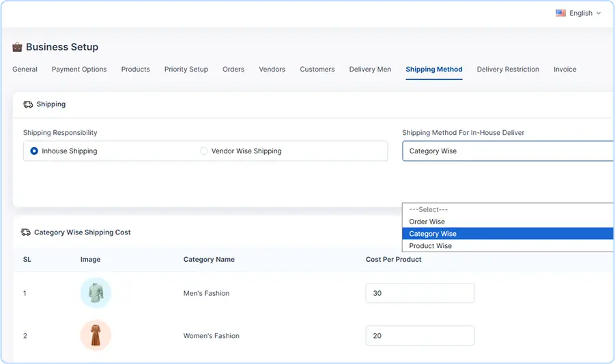This screenshot has width=615, height=364.
Task: Choose Product Wise in dropdown list
Action: pyautogui.click(x=508, y=245)
